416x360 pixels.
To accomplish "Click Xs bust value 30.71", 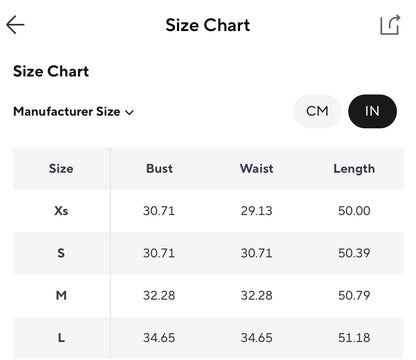I will point(159,211).
